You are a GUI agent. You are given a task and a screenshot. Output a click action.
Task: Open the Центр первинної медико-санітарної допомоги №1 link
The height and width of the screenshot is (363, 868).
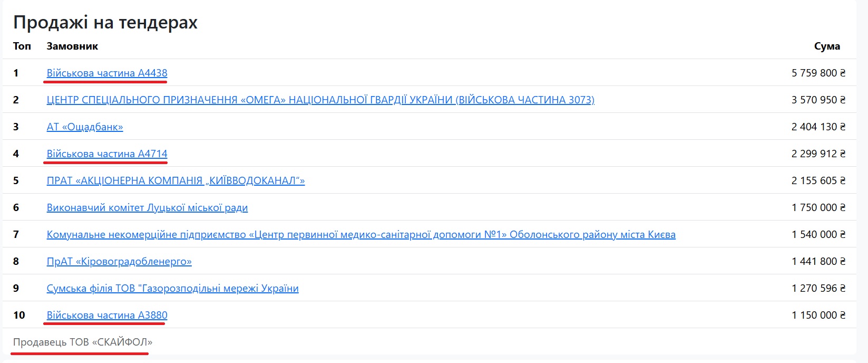point(361,234)
